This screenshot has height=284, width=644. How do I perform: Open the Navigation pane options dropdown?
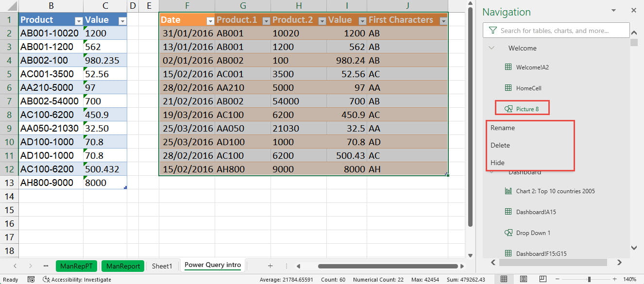(614, 10)
